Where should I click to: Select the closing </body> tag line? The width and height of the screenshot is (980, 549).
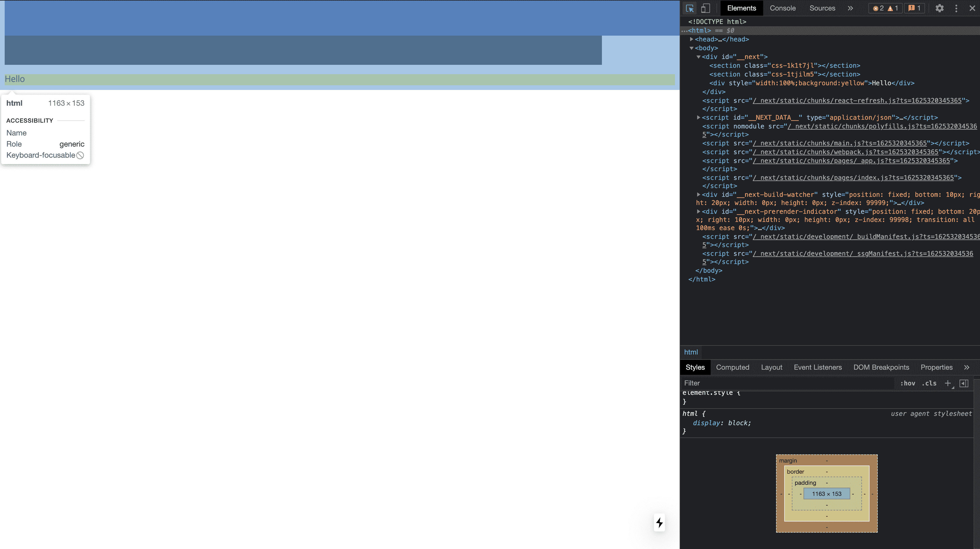709,270
